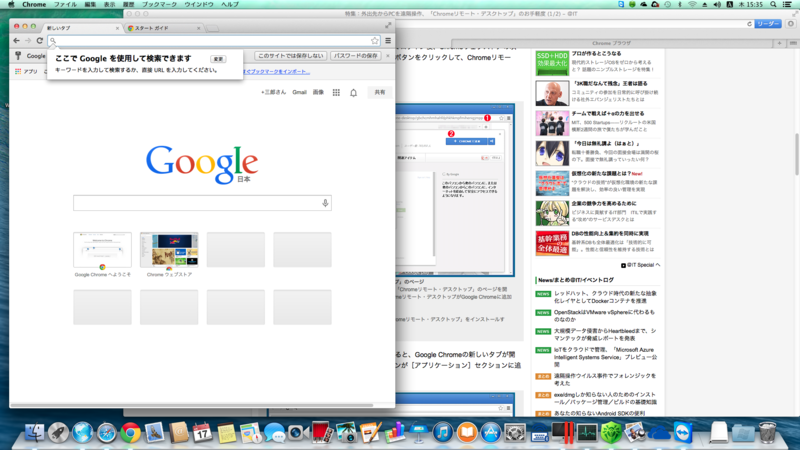Dismiss the password save bar with its x
The image size is (800, 450).
point(388,56)
